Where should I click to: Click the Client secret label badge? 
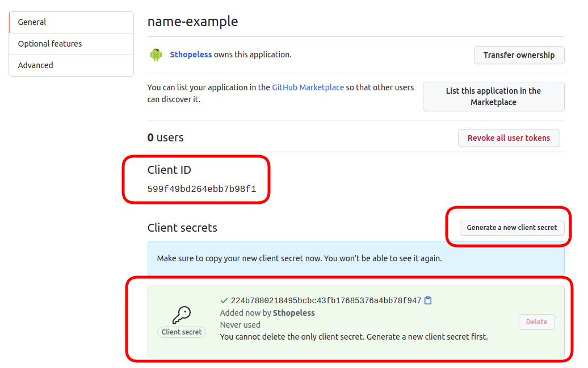pos(182,332)
